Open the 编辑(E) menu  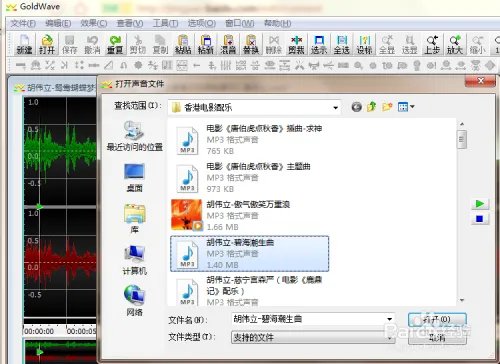(58, 23)
